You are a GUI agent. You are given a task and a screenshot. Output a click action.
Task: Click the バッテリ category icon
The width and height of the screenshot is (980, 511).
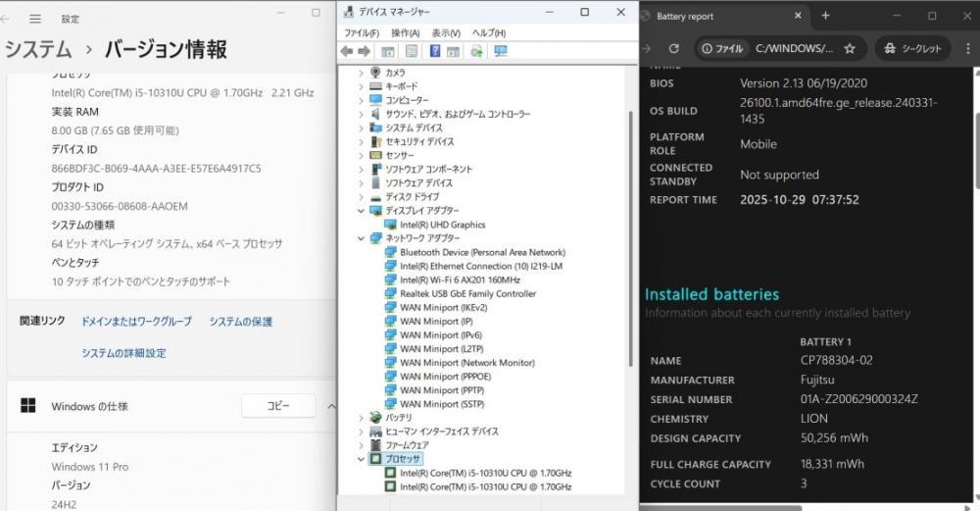coord(375,417)
